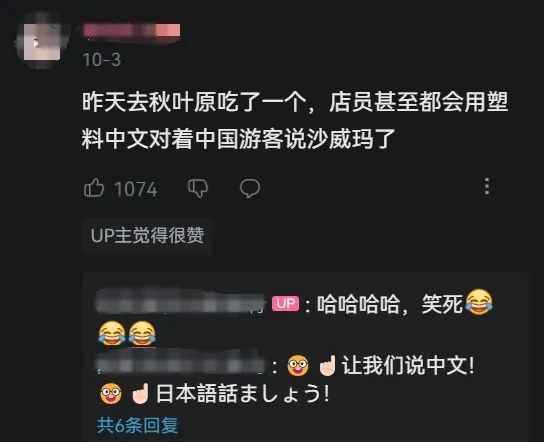Image resolution: width=544 pixels, height=442 pixels.
Task: Click the laughing emoji after 笑死
Action: point(479,302)
